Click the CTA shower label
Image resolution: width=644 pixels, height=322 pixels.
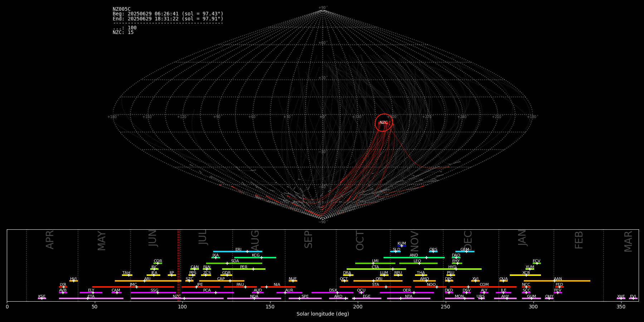point(375,267)
